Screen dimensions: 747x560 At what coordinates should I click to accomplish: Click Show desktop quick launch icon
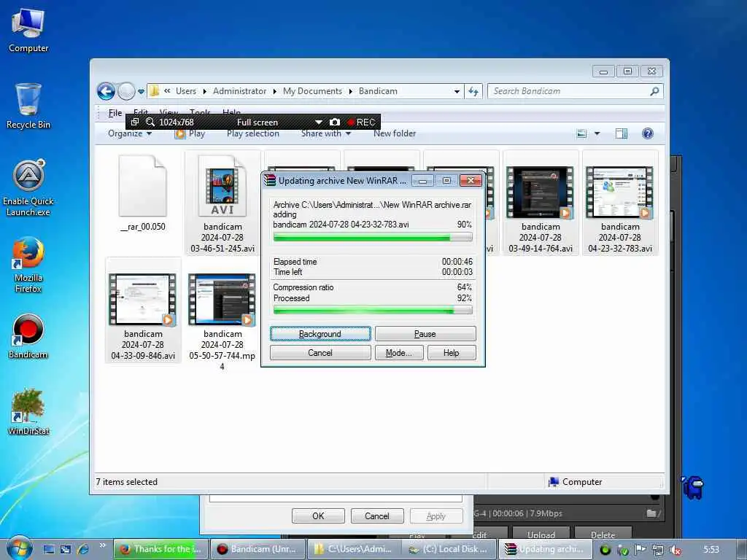[x=49, y=549]
